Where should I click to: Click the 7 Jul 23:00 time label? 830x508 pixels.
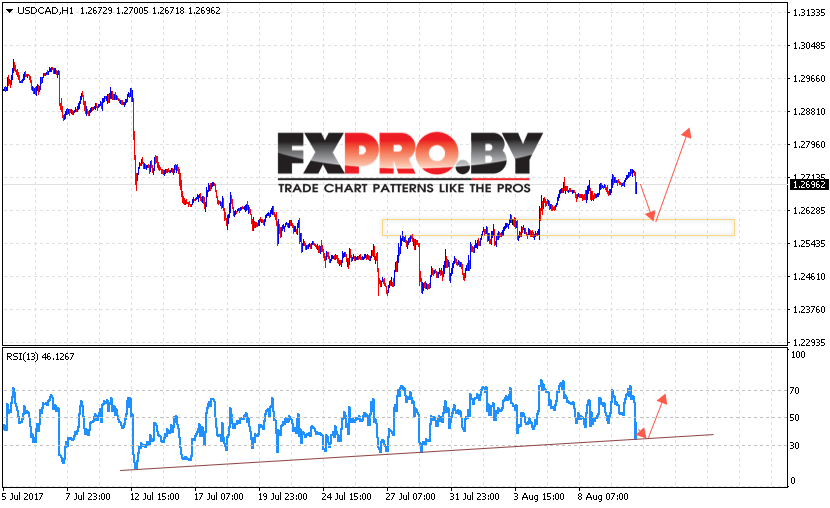tap(88, 496)
